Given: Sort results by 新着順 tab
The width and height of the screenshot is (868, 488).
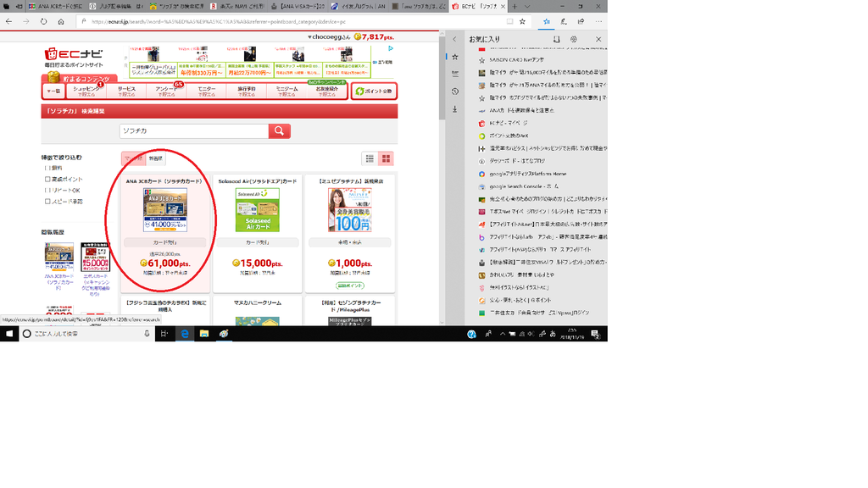Looking at the screenshot, I should tap(156, 158).
